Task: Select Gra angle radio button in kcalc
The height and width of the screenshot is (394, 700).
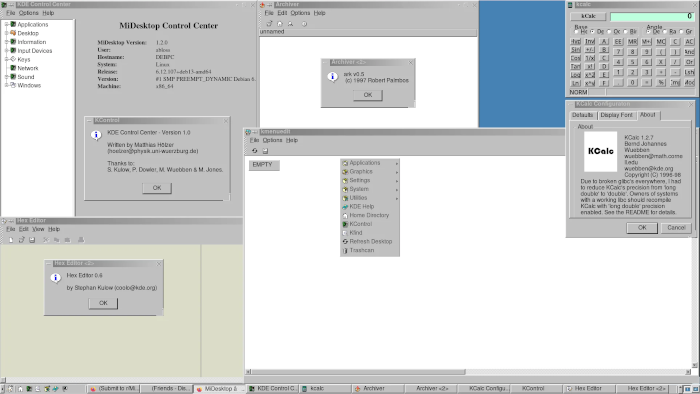Action: pos(681,32)
